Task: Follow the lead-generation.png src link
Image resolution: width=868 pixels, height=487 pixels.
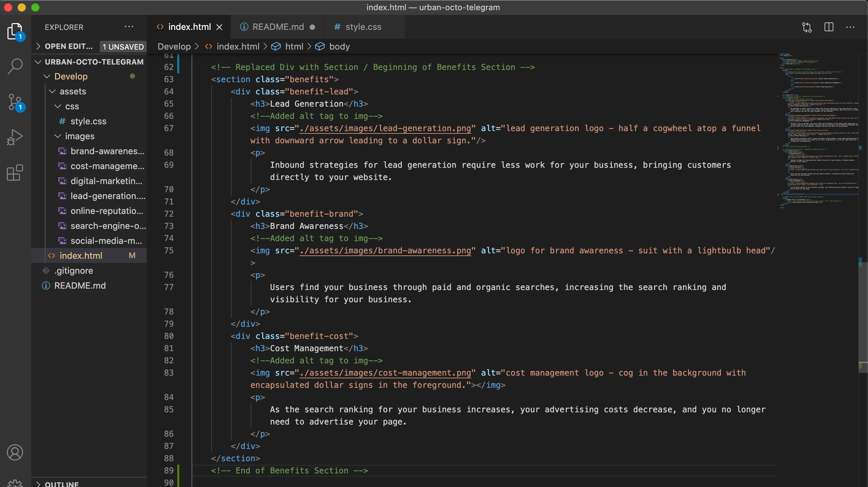Action: click(x=385, y=128)
